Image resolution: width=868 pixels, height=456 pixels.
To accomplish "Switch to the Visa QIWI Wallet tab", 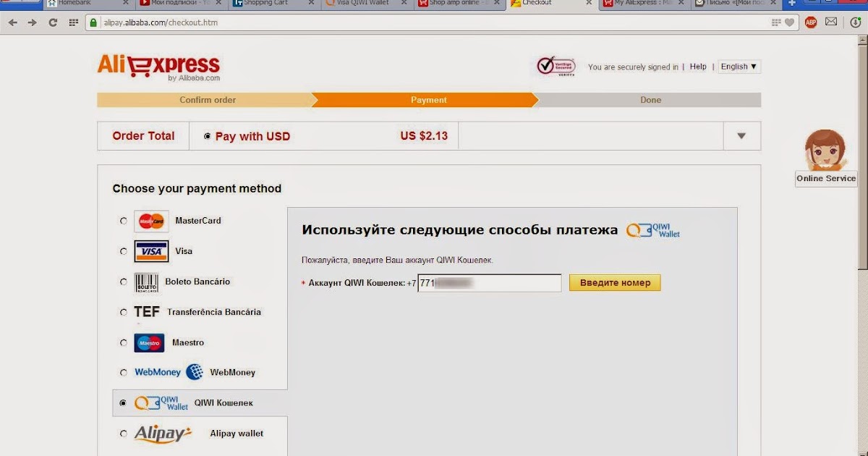I will [367, 4].
